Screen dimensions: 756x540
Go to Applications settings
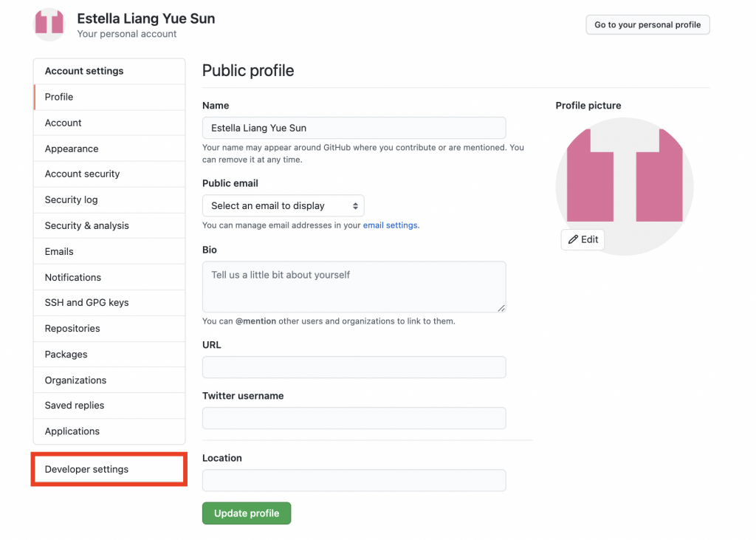point(109,431)
